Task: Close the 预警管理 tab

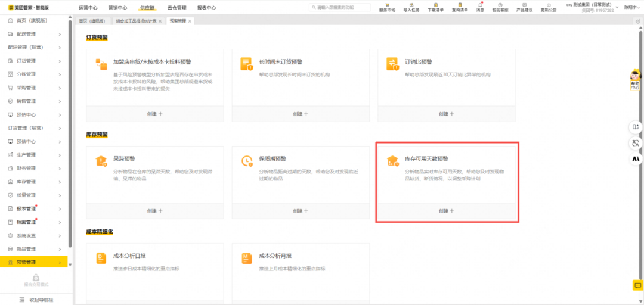Action: click(190, 21)
